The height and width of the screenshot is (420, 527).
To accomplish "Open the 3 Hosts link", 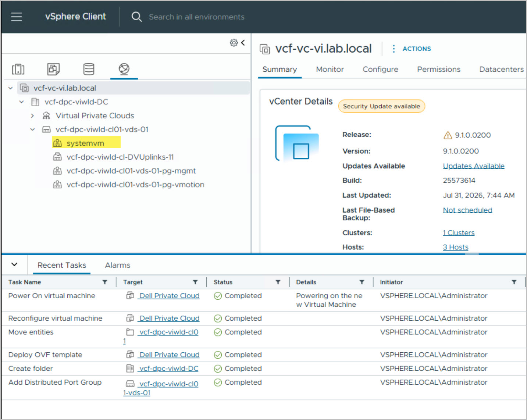I will (x=456, y=248).
